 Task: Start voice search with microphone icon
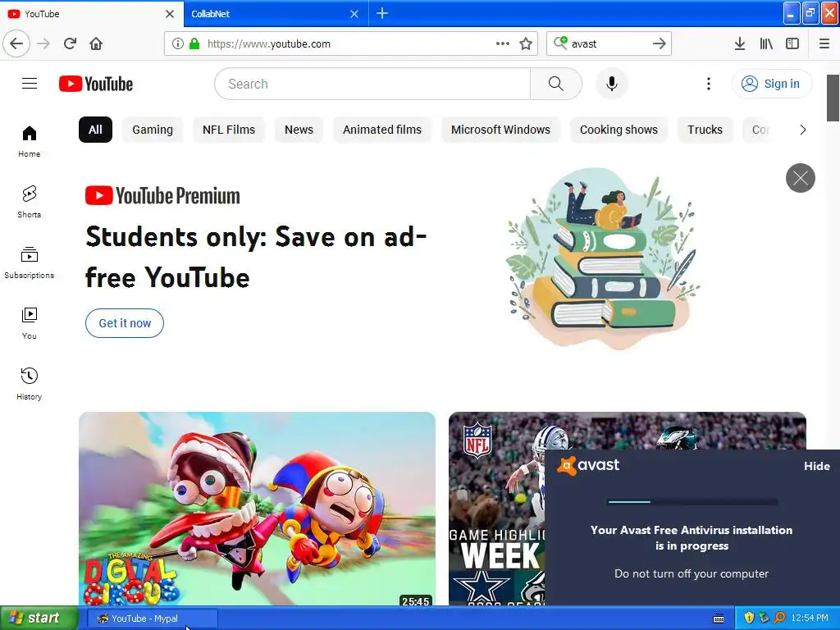click(x=612, y=84)
